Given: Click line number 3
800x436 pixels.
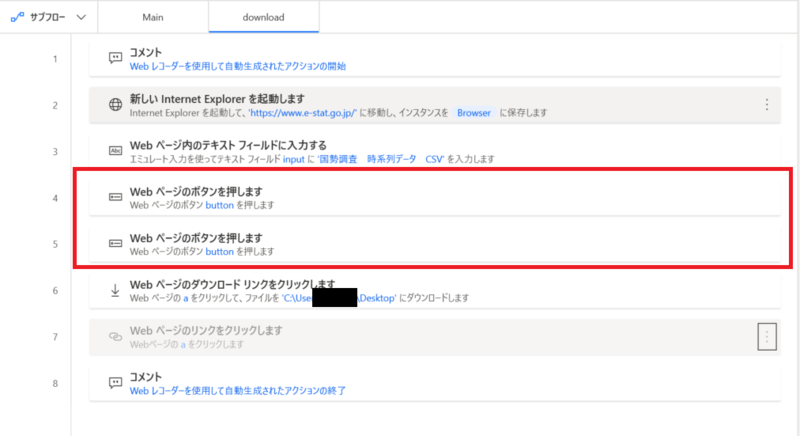Looking at the screenshot, I should point(55,152).
